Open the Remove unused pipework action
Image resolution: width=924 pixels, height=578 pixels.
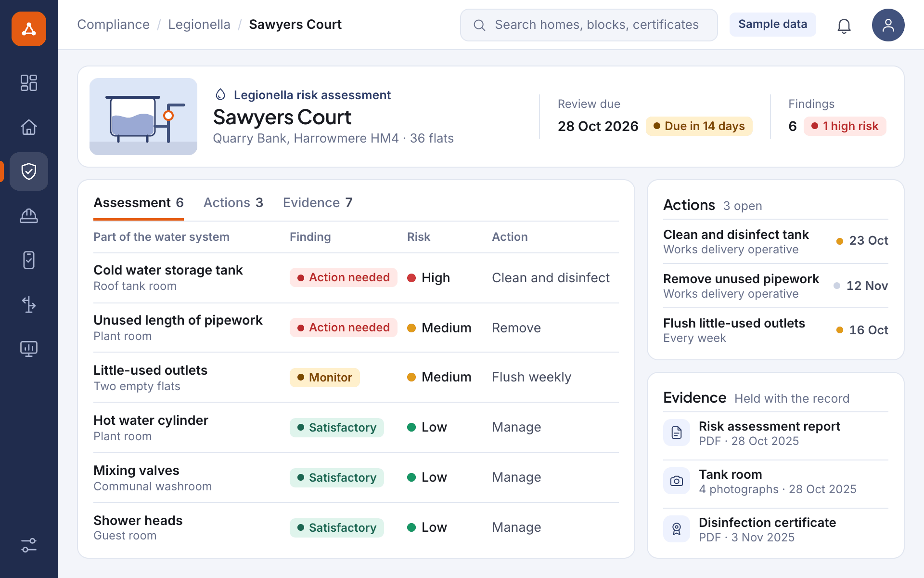[776, 286]
